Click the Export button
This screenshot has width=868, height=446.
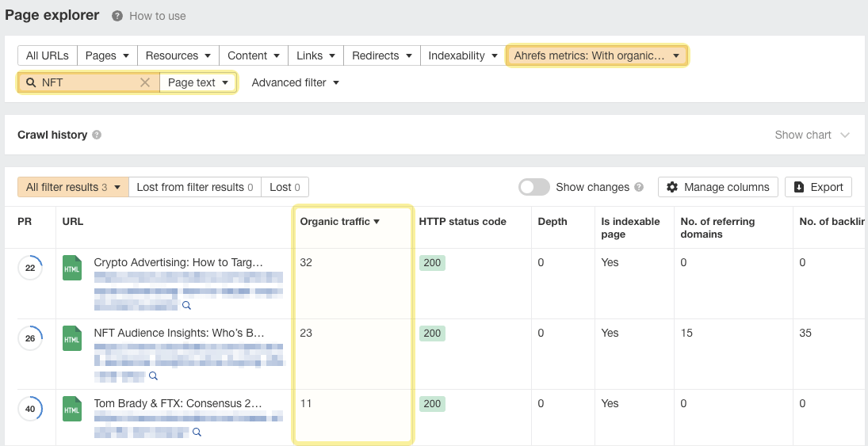click(x=818, y=187)
